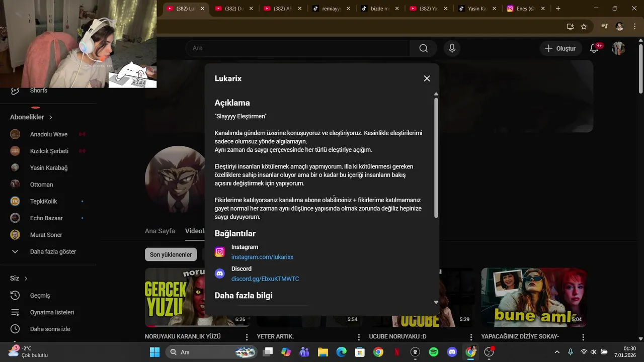
Task: Open the bune amk video thumbnail
Action: click(x=534, y=297)
